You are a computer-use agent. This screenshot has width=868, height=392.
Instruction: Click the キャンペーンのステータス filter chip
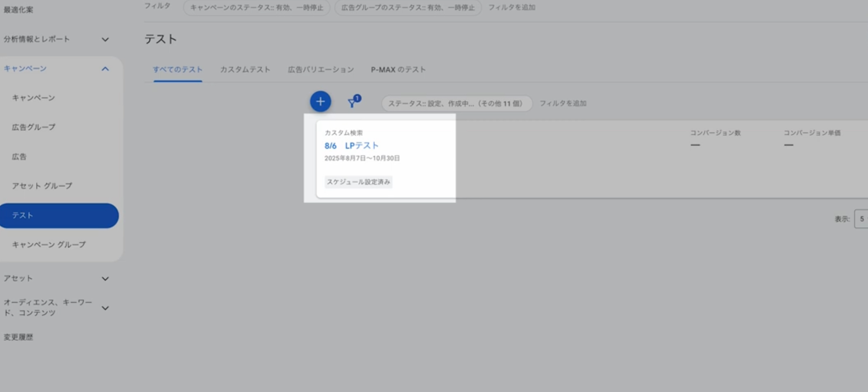(256, 7)
